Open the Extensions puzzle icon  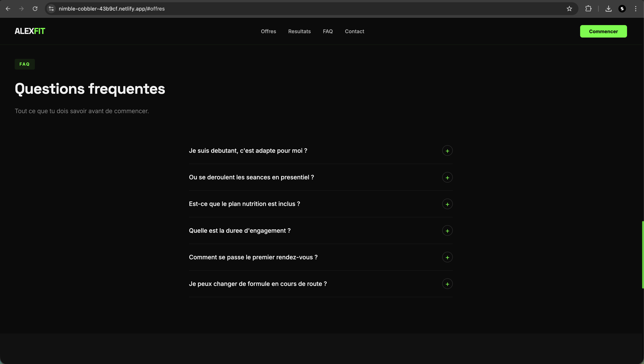[x=588, y=9]
